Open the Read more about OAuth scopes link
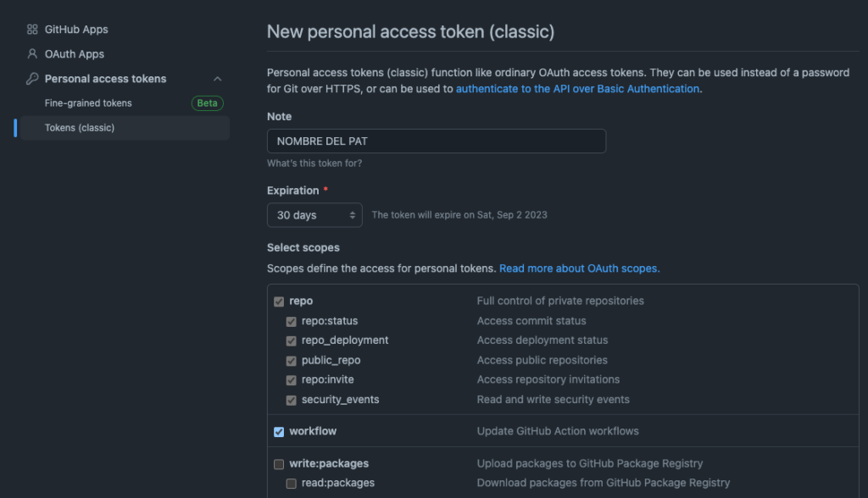Image resolution: width=868 pixels, height=498 pixels. 579,268
